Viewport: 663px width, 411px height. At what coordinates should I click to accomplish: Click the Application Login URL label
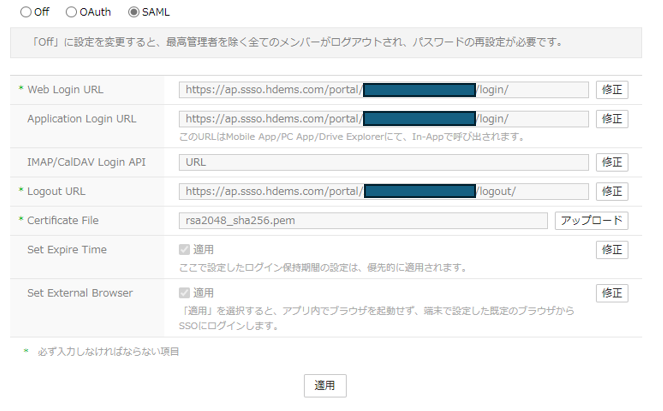(82, 119)
